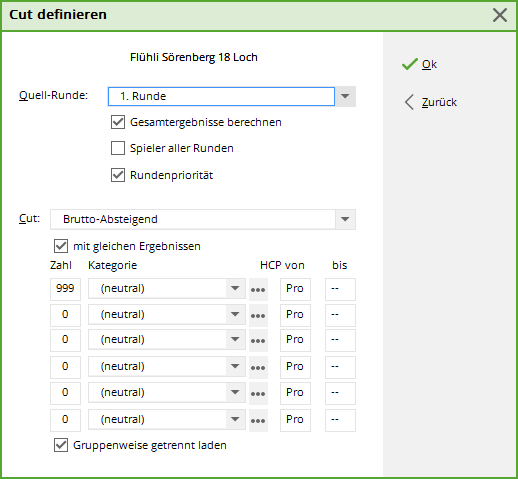
Task: Open ellipsis options for sixth category row
Action: 258,420
